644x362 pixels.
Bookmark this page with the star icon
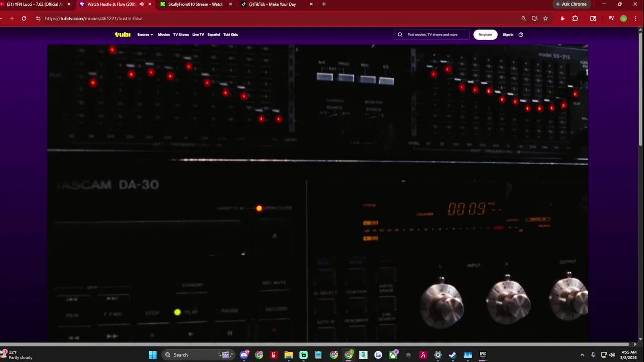tap(545, 18)
